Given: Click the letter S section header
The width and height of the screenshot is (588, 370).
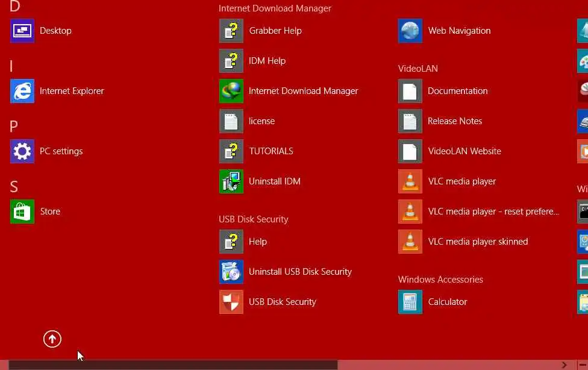Looking at the screenshot, I should pyautogui.click(x=13, y=186).
